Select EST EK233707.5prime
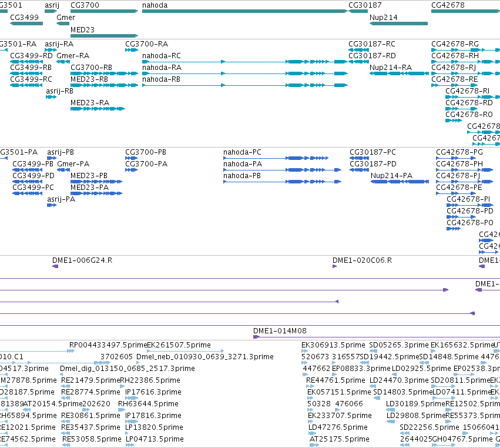 (310, 422)
